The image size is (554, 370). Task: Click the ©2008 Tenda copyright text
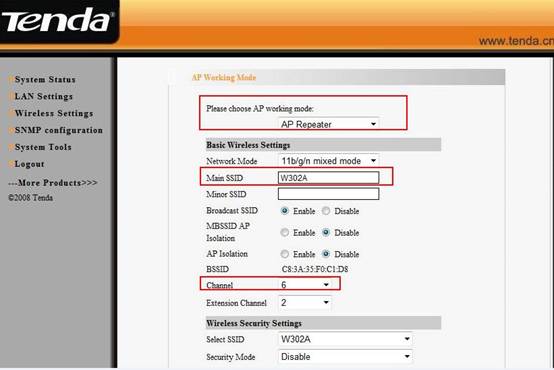pos(31,198)
